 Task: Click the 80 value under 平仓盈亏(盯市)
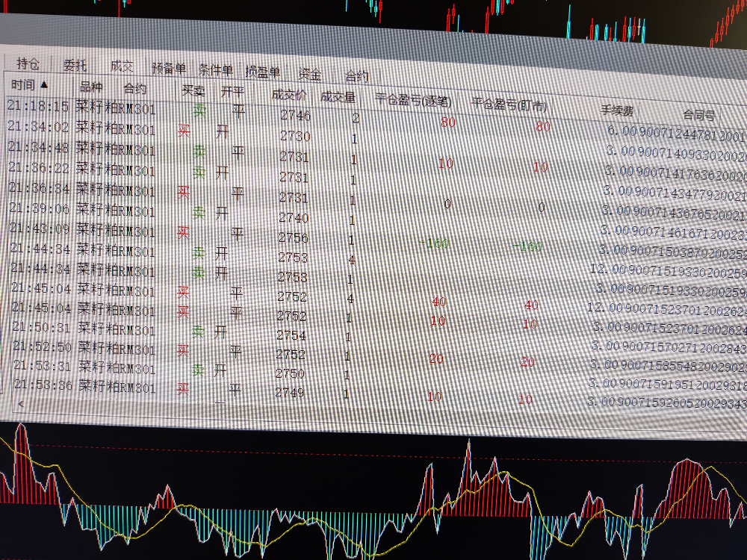pyautogui.click(x=543, y=127)
